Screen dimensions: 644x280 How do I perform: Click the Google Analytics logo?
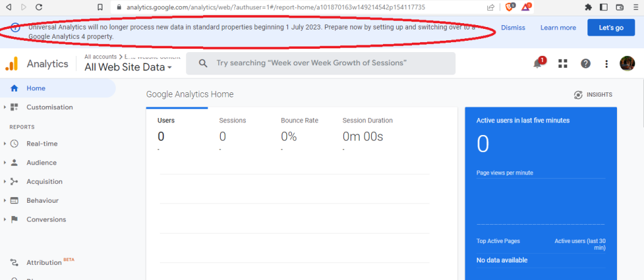12,63
